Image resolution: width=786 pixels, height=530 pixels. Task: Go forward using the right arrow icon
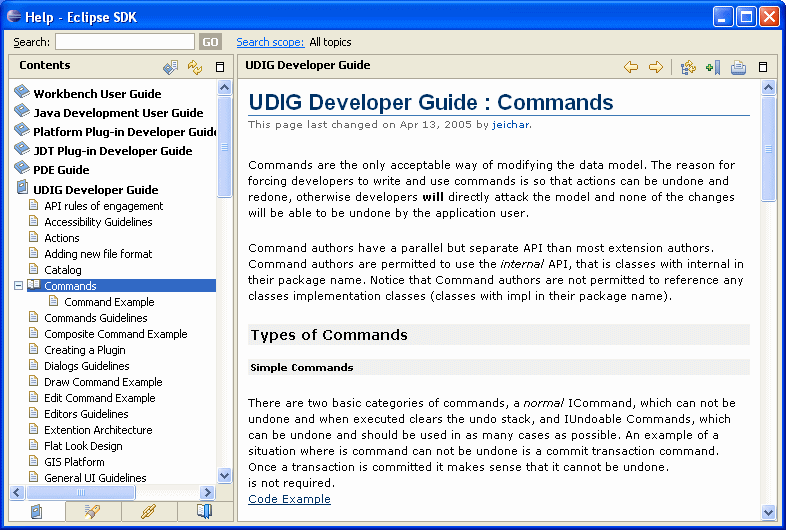pos(656,67)
